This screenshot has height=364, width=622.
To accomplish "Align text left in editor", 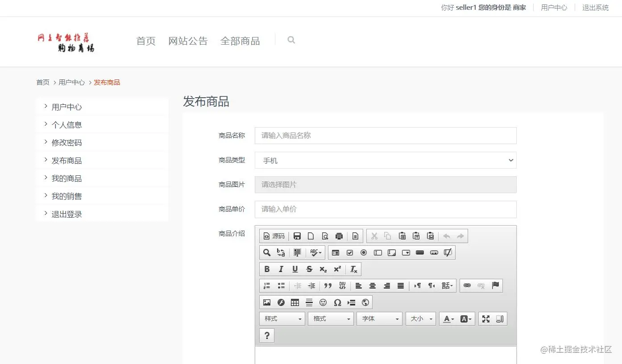I will coord(359,285).
